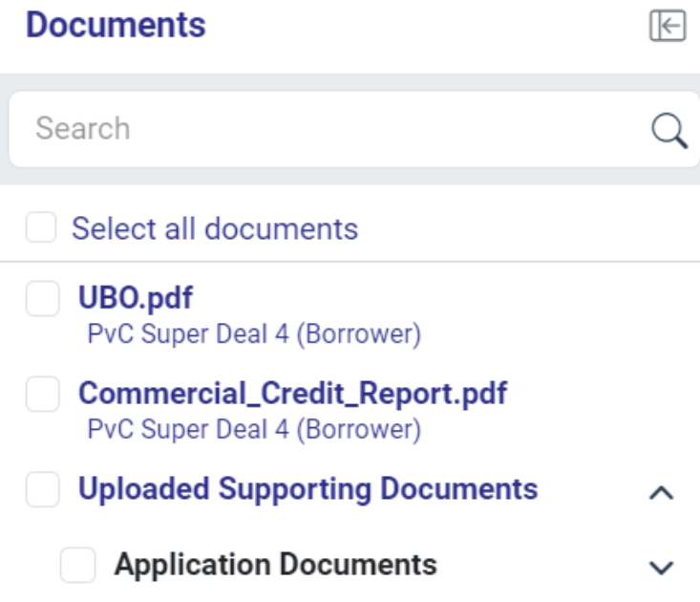The width and height of the screenshot is (700, 602).
Task: Click the magnifying glass search icon
Action: 668,130
